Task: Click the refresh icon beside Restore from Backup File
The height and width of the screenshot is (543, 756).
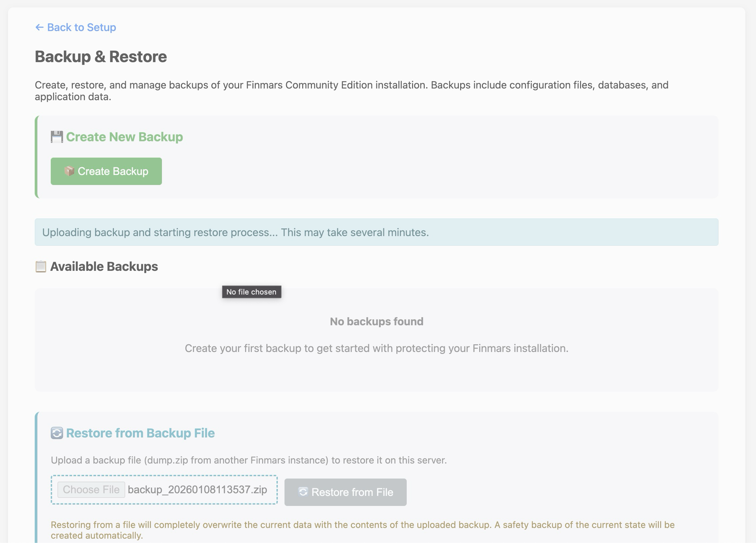Action: pos(57,433)
